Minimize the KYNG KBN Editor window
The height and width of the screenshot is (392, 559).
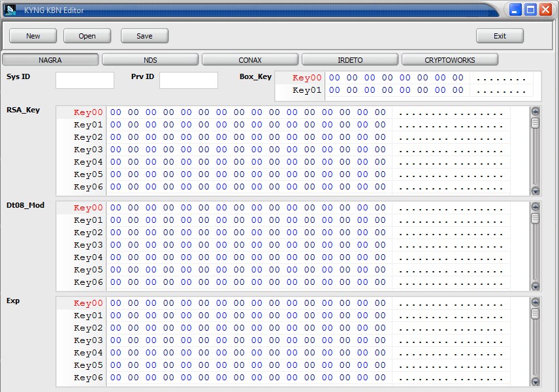pyautogui.click(x=515, y=10)
